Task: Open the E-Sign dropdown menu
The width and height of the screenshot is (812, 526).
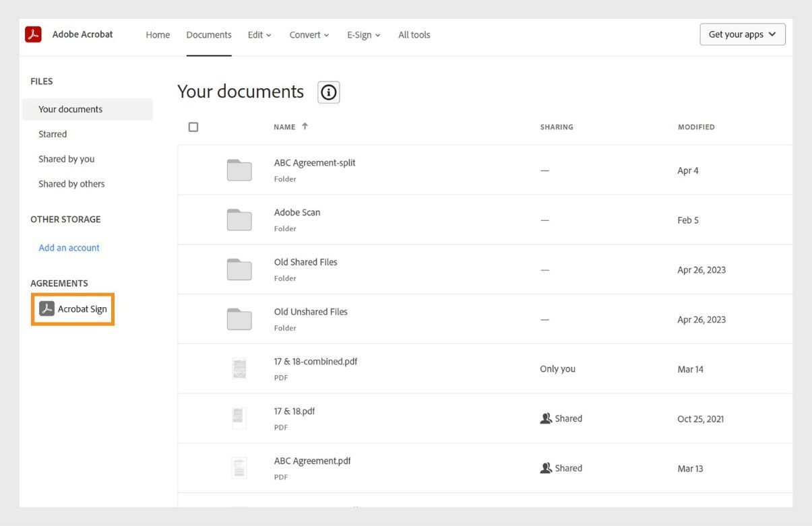Action: point(363,34)
